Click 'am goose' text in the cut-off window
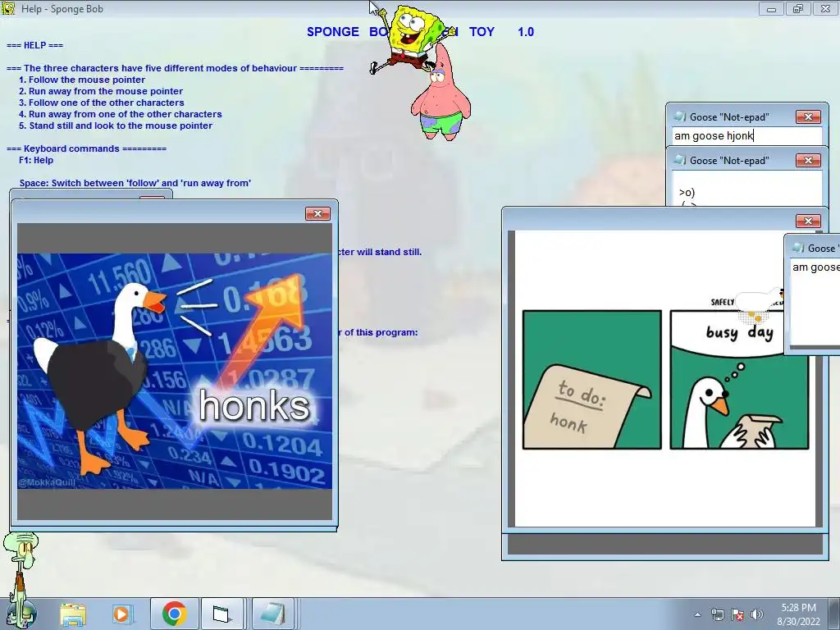840x630 pixels. coord(815,267)
